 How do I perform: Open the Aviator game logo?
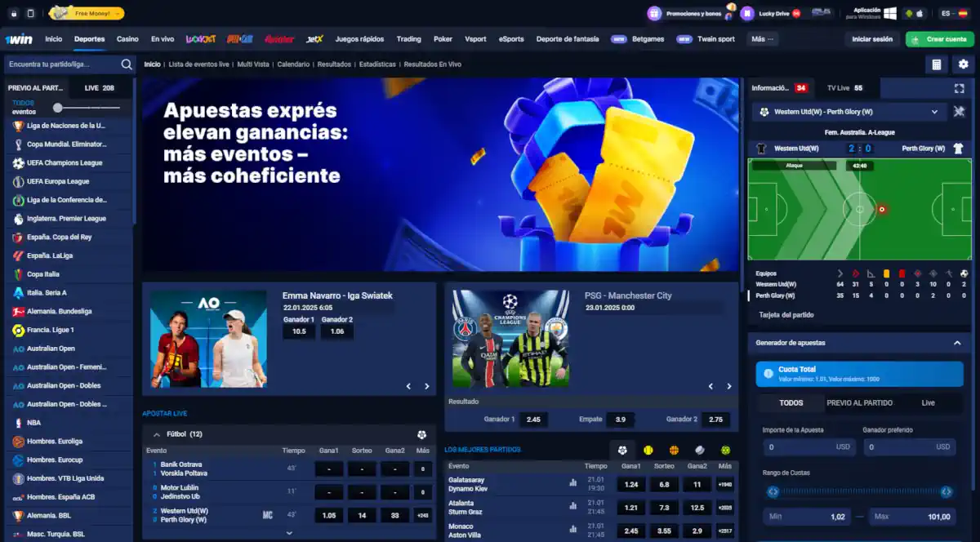click(x=279, y=39)
